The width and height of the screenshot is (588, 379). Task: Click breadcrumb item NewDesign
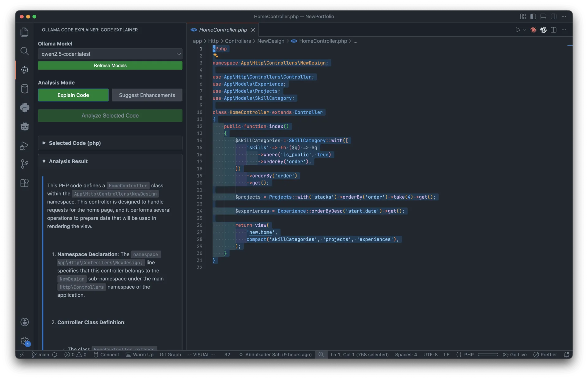coord(271,41)
